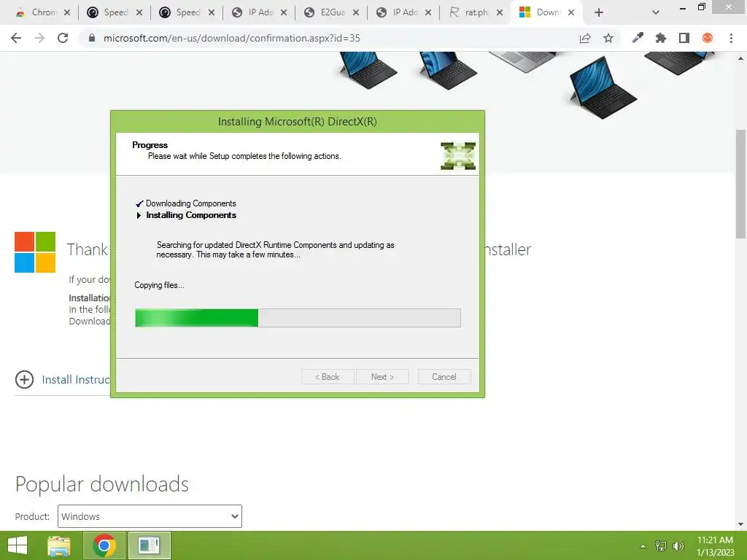Click the green install progress bar

(298, 318)
